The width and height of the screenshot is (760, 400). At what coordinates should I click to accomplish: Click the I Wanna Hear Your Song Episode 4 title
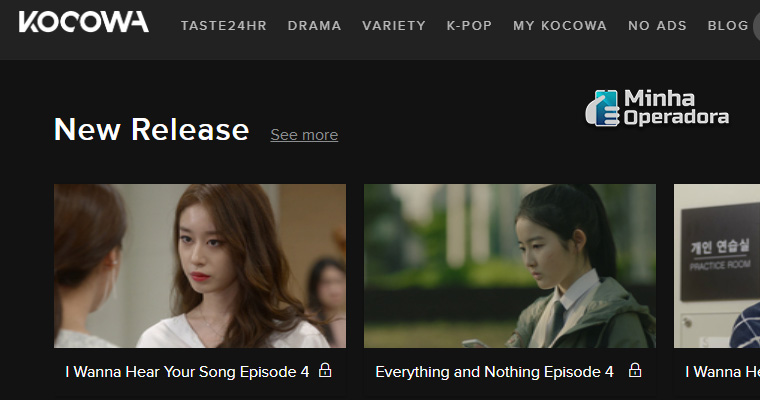pyautogui.click(x=187, y=372)
